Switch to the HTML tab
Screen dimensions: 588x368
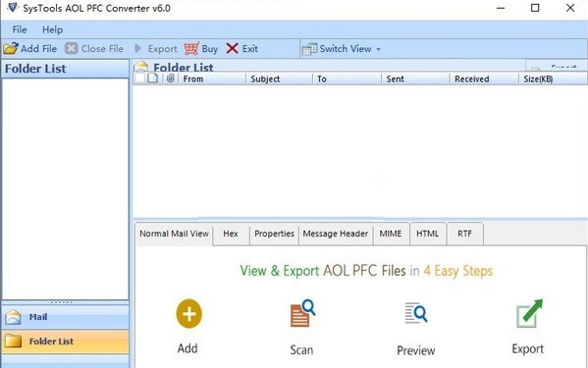tap(427, 234)
